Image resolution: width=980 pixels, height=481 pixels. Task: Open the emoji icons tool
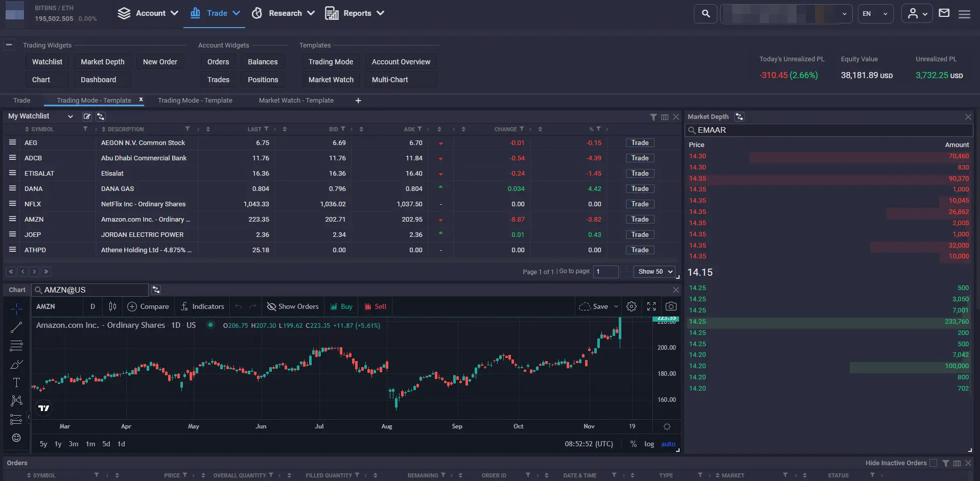[x=16, y=438]
